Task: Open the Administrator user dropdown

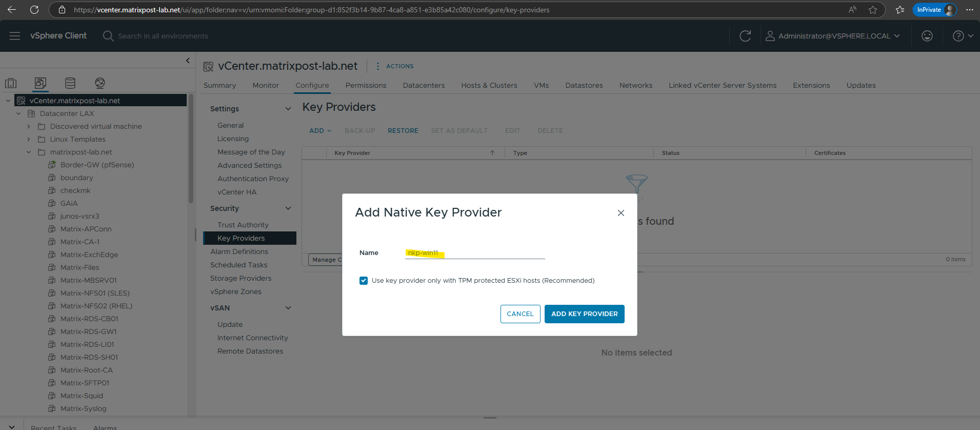Action: click(x=833, y=36)
